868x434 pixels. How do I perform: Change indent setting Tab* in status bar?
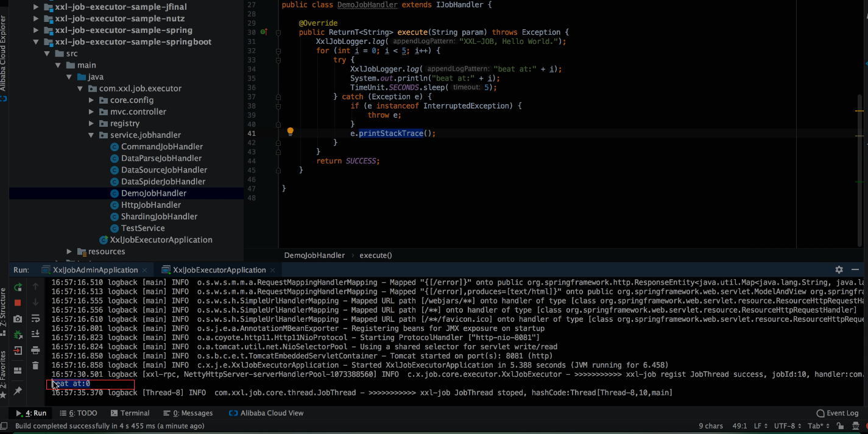(818, 426)
